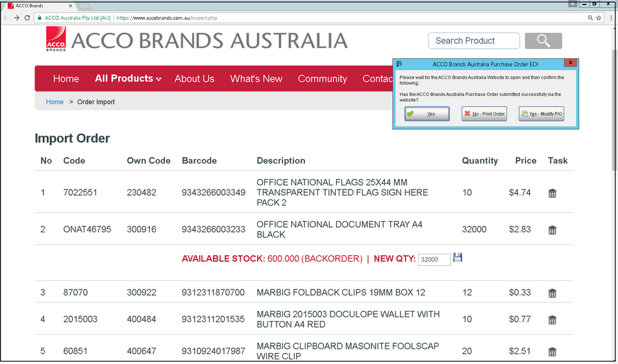Delete item 1 with its trash icon
This screenshot has height=364, width=618.
552,193
